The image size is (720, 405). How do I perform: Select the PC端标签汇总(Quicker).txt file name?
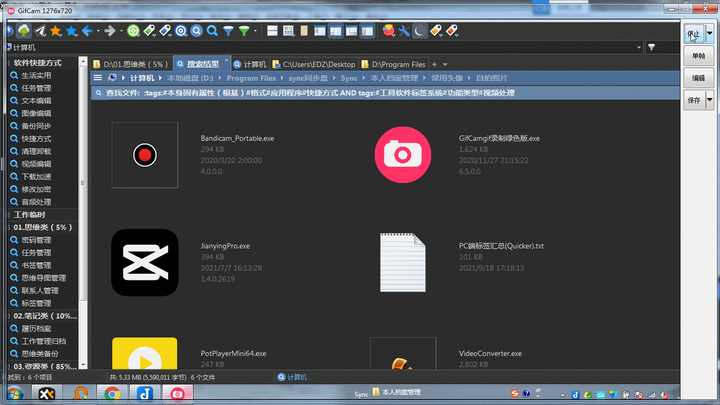tap(501, 246)
